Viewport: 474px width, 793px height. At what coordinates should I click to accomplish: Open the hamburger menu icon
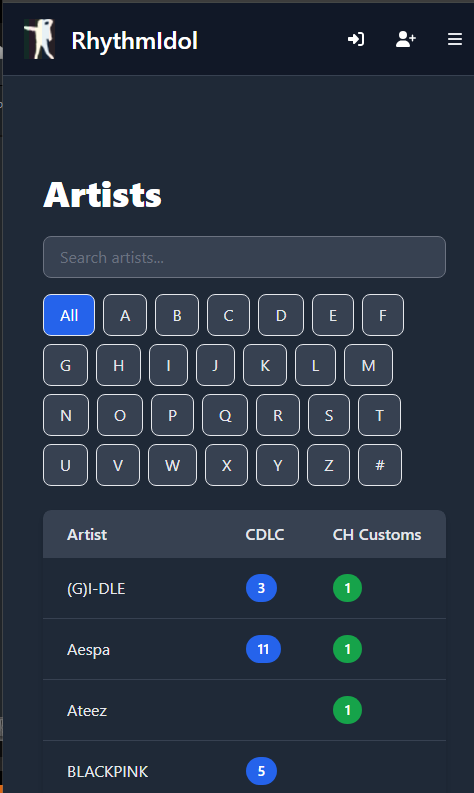(x=455, y=39)
